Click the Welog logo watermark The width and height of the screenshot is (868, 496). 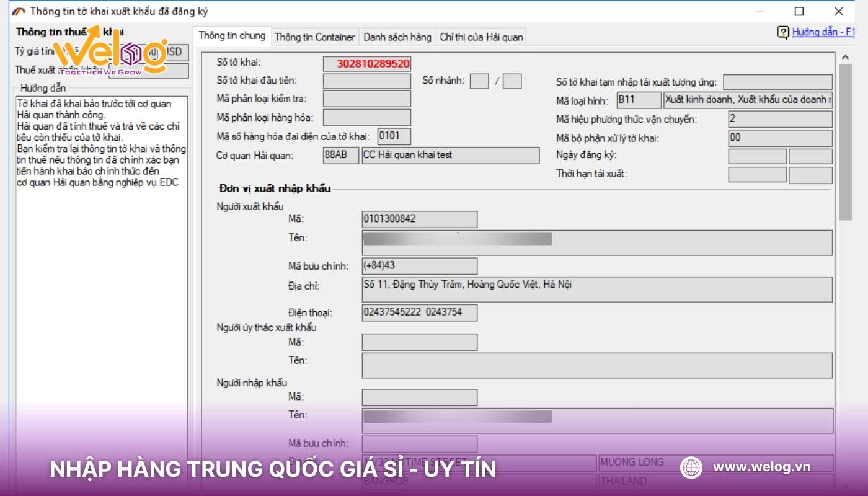(x=109, y=51)
